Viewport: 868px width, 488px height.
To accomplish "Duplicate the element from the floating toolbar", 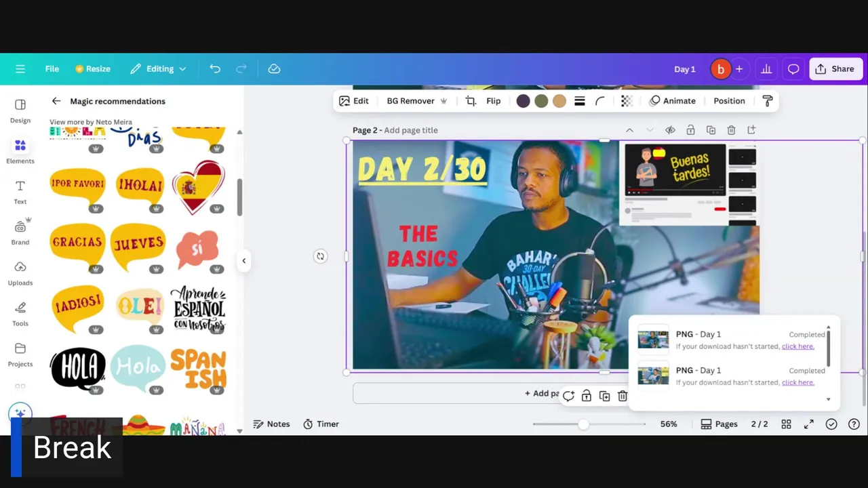I will pyautogui.click(x=604, y=396).
